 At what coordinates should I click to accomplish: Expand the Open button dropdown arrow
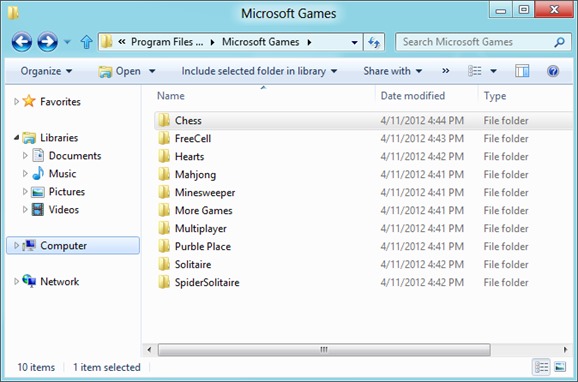[x=152, y=71]
